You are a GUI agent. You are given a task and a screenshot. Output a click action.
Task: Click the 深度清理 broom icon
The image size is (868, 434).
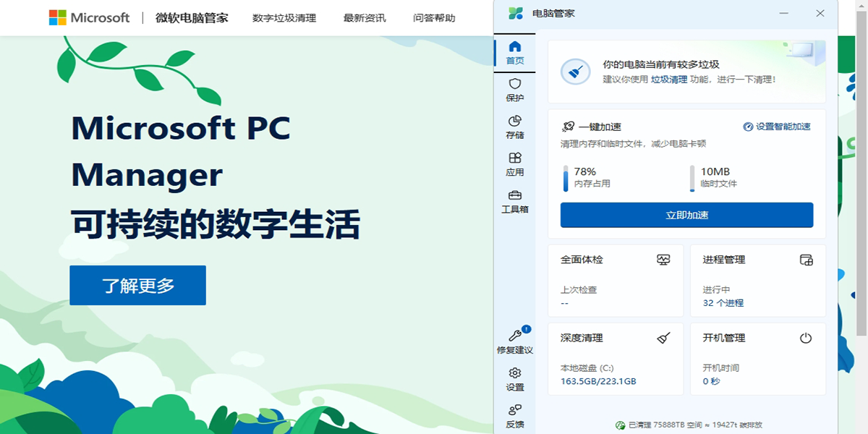click(x=663, y=338)
